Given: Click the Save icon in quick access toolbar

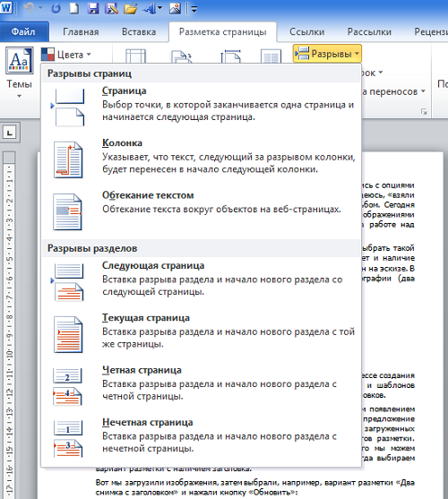Looking at the screenshot, I should point(93,9).
